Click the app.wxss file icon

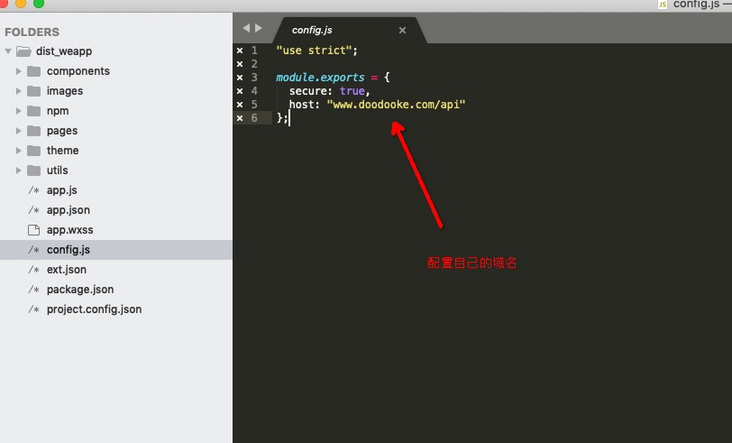point(34,230)
